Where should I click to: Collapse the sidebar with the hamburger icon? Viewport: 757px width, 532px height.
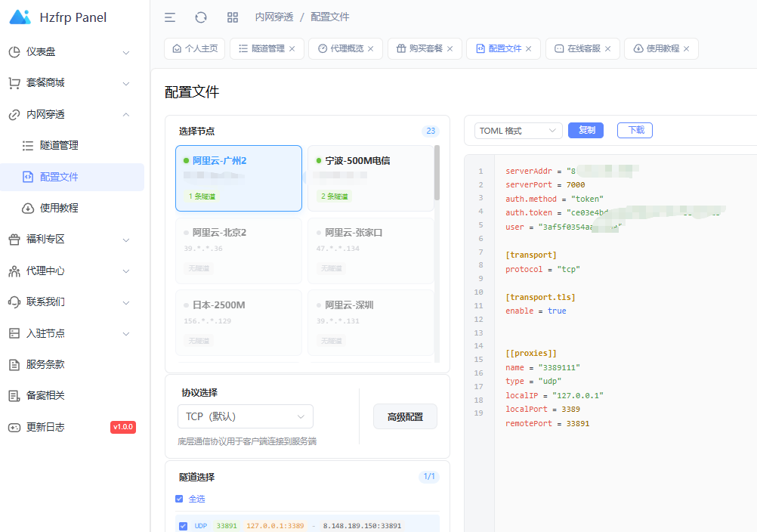[x=170, y=17]
